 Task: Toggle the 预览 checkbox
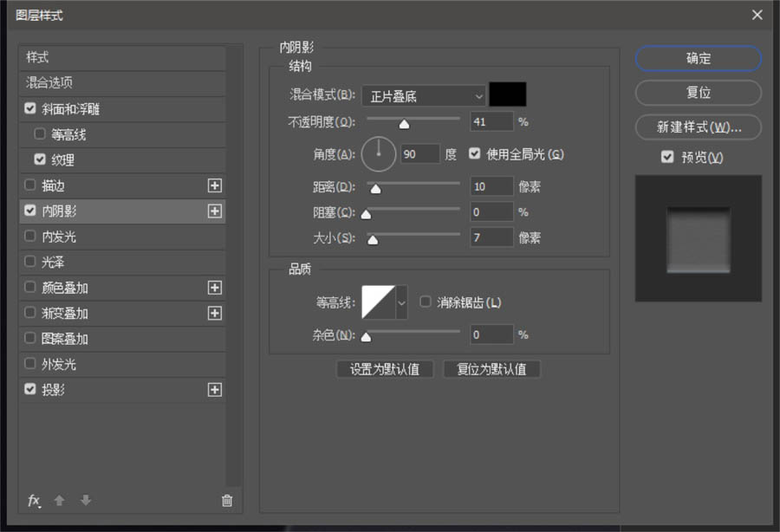tap(667, 157)
